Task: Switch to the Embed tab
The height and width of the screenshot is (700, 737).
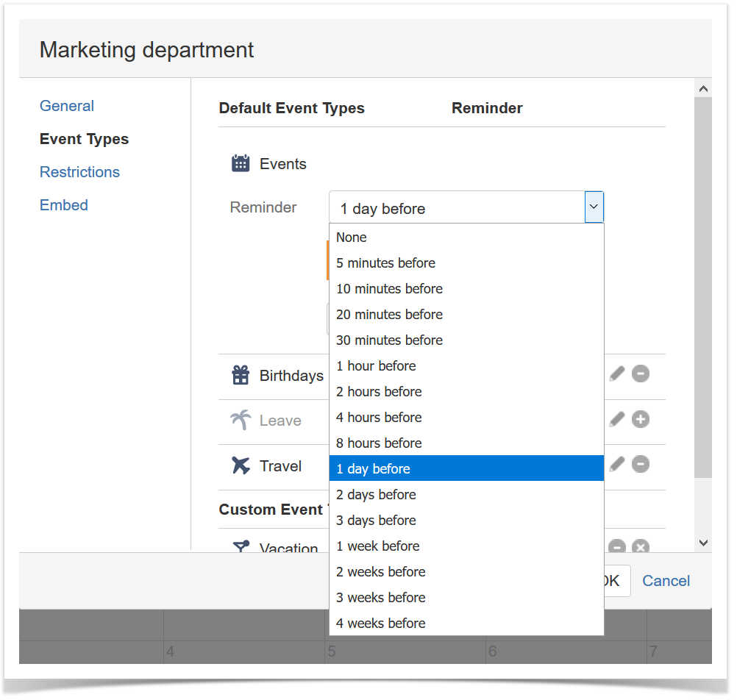Action: pos(64,205)
